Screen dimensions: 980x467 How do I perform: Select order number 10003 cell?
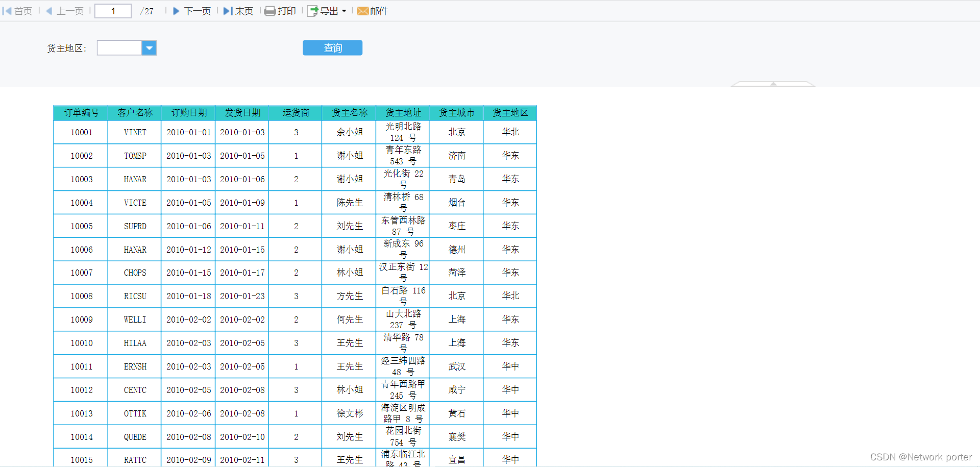(81, 179)
